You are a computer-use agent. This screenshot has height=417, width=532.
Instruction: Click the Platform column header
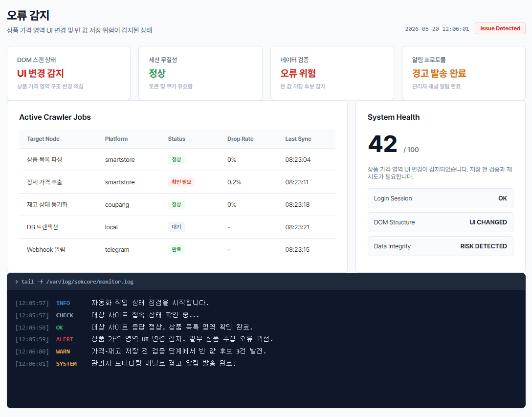click(116, 139)
